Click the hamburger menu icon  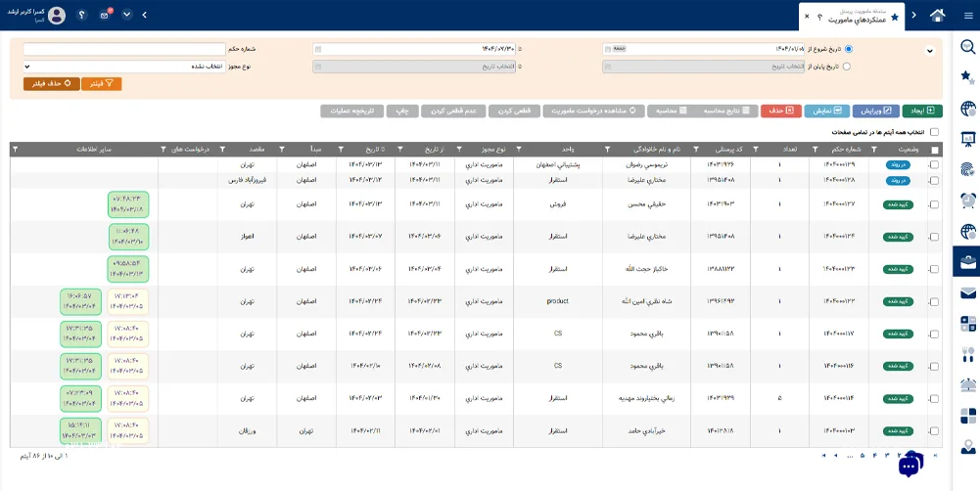point(966,15)
